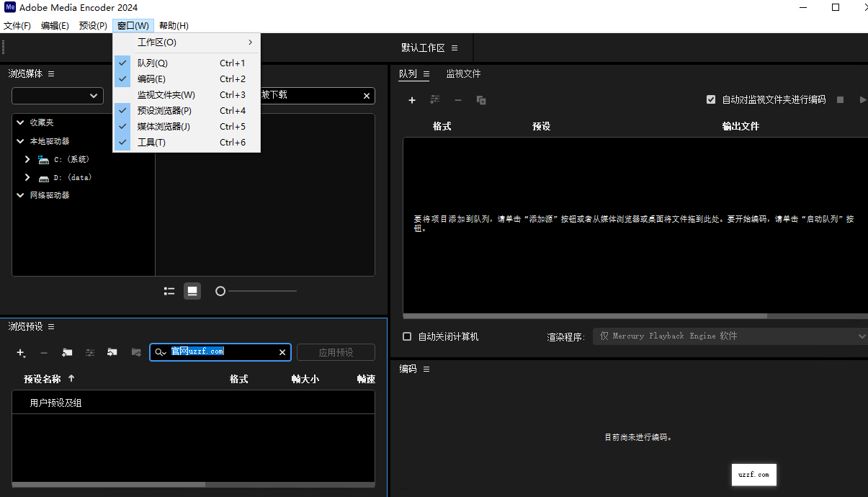Viewport: 868px width, 497px height.
Task: Open the preset settings icon in Queue toolbar
Action: (434, 100)
